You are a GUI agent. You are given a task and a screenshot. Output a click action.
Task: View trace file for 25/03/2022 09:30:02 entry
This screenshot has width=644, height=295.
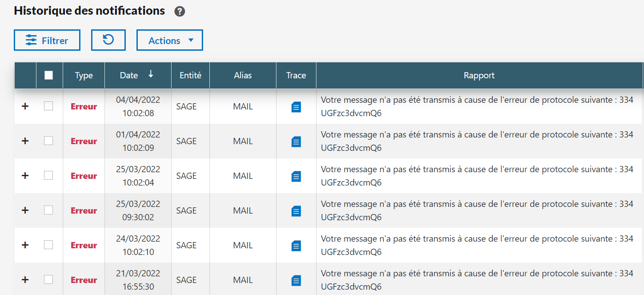[x=296, y=211]
